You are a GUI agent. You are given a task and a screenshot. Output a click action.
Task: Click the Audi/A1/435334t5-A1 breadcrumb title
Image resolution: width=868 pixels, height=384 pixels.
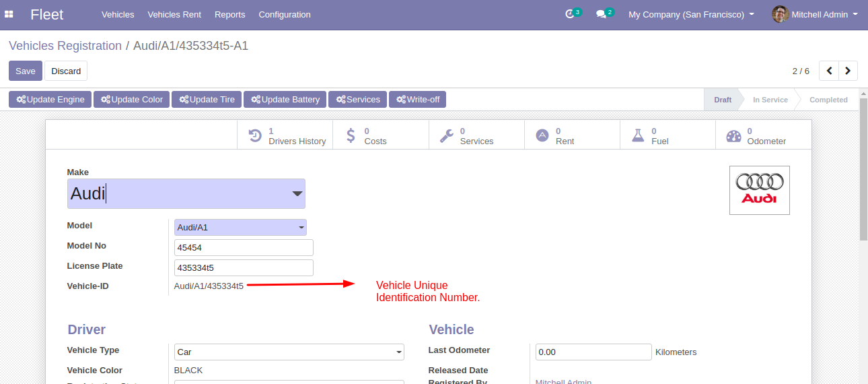click(x=191, y=46)
